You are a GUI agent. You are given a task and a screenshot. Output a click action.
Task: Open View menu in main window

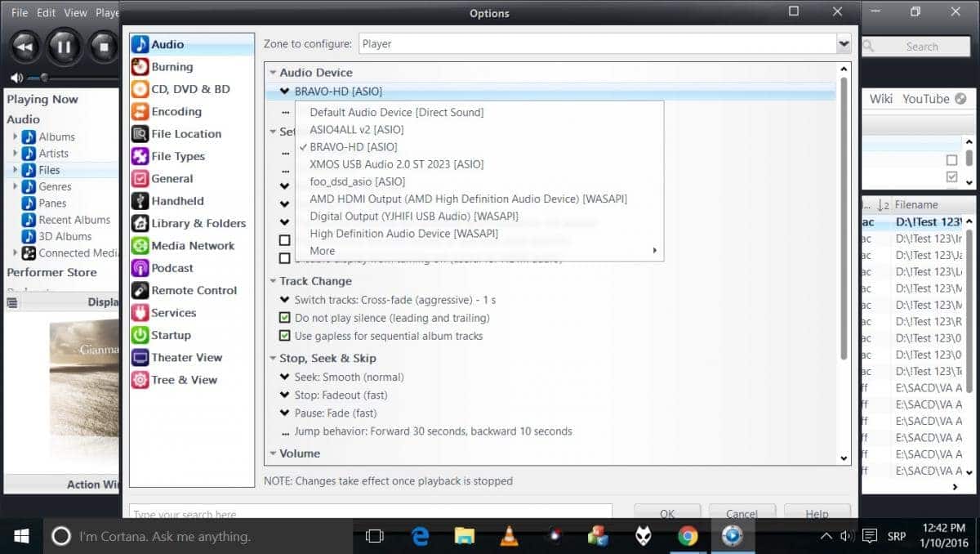point(75,13)
